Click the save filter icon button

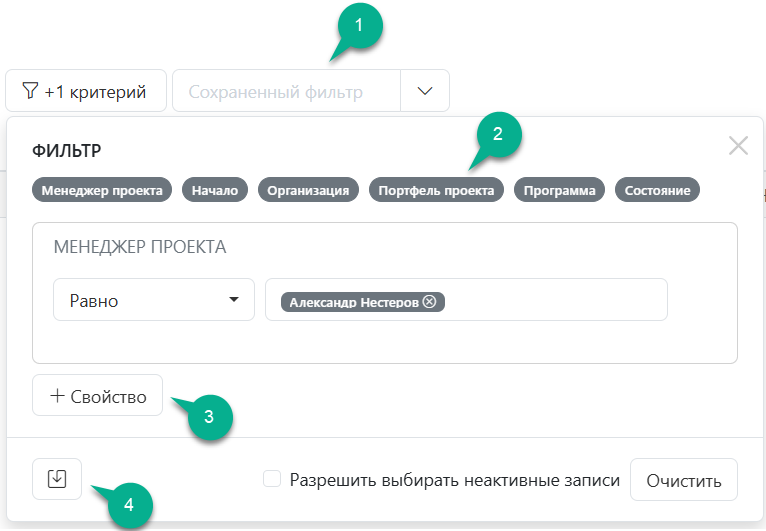click(57, 480)
